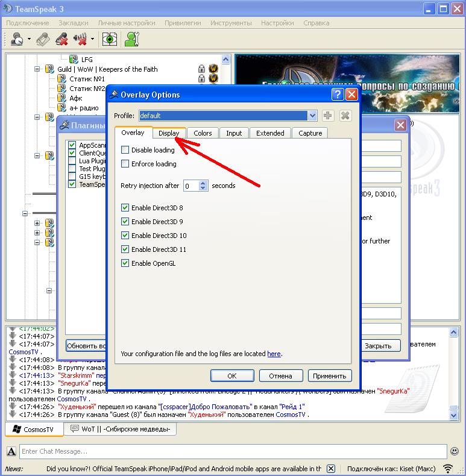Click the Windows flag icon on the CosmosTV tab
The width and height of the screenshot is (466, 476).
[17, 429]
